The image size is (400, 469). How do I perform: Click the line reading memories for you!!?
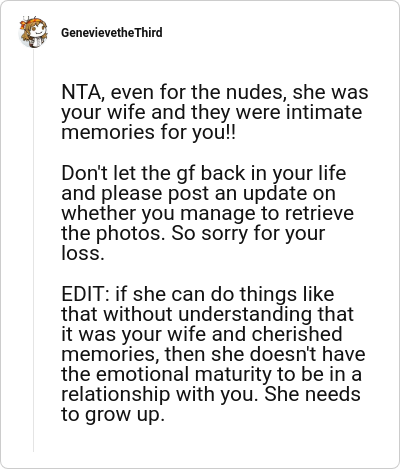pyautogui.click(x=148, y=132)
